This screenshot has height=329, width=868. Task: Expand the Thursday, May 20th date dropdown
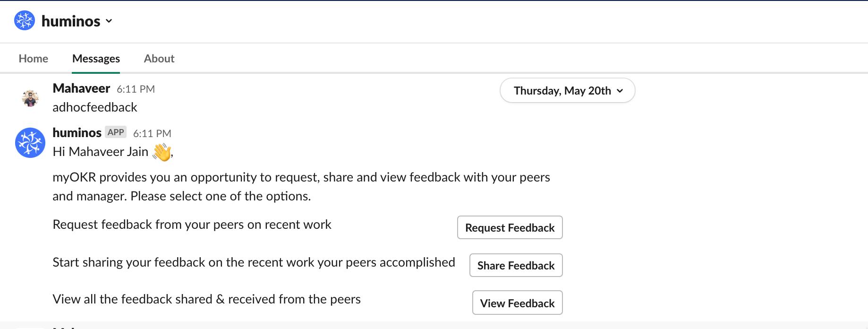[567, 90]
